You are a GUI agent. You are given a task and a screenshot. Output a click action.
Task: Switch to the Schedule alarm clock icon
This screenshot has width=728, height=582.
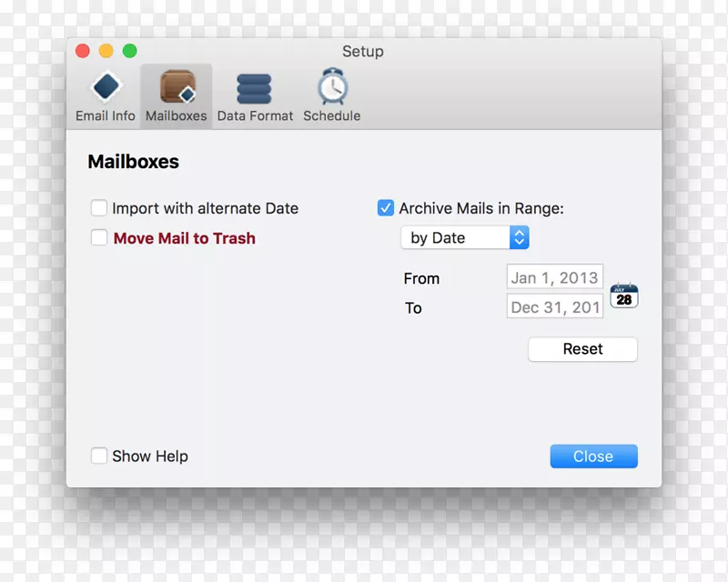coord(331,88)
